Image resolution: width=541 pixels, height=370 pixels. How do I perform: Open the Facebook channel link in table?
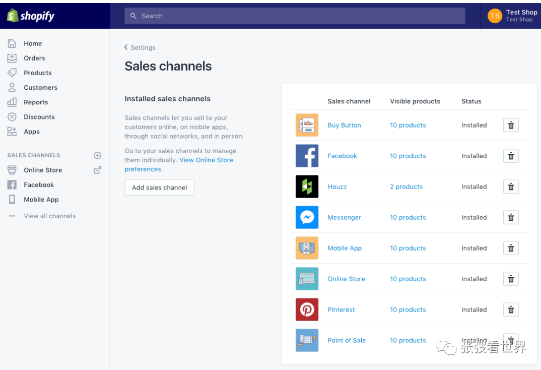(342, 156)
